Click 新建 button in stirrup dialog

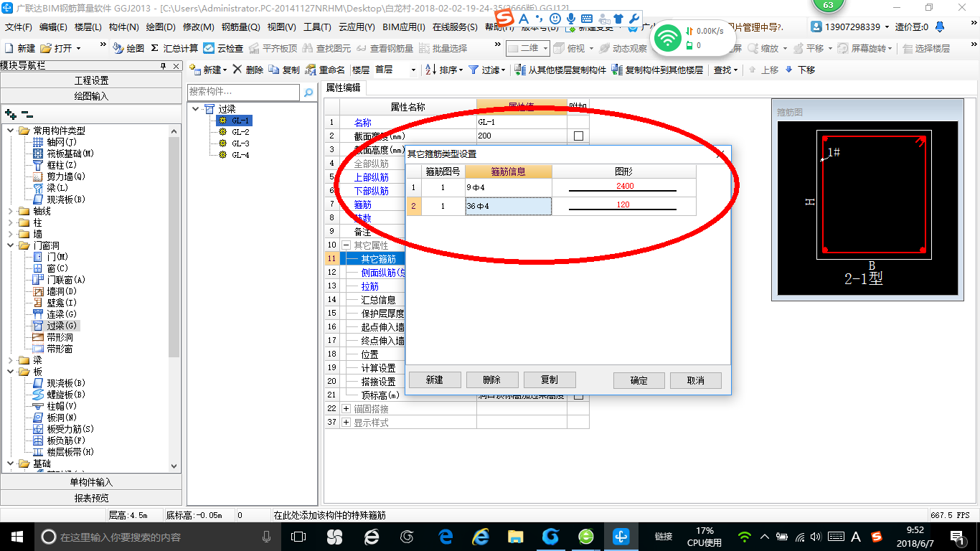tap(435, 380)
